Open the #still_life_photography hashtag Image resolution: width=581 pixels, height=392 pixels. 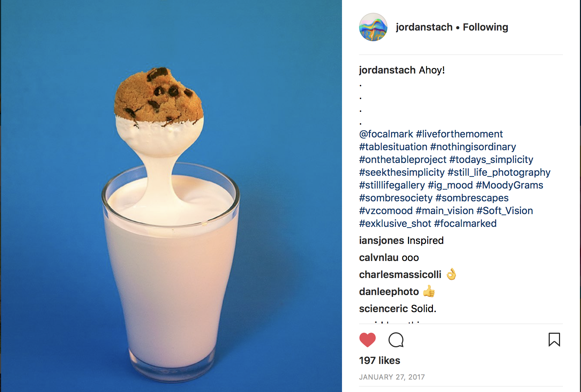click(499, 172)
